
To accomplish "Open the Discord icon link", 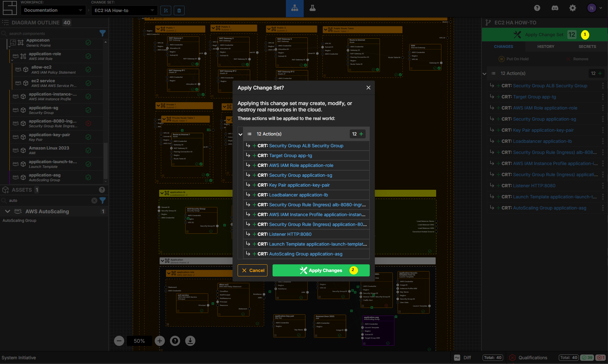I will click(x=555, y=8).
